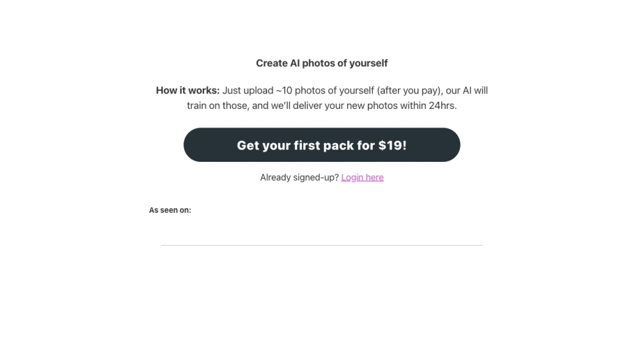Click the As seen on label
Screen dimensions: 644x363
click(170, 210)
